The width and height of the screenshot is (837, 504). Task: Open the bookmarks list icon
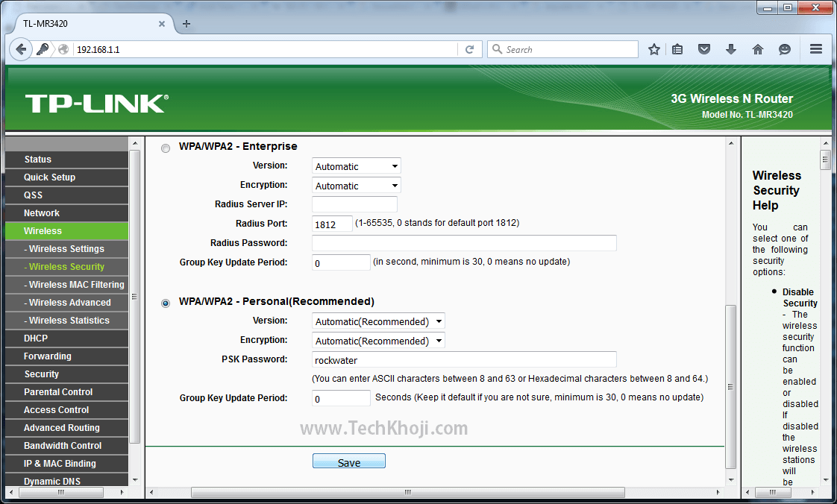tap(677, 50)
